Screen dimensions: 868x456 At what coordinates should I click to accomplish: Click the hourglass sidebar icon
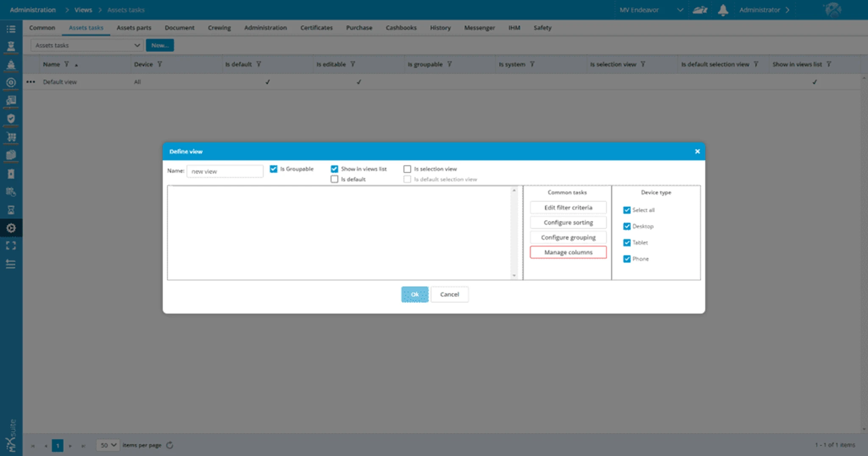pyautogui.click(x=11, y=210)
